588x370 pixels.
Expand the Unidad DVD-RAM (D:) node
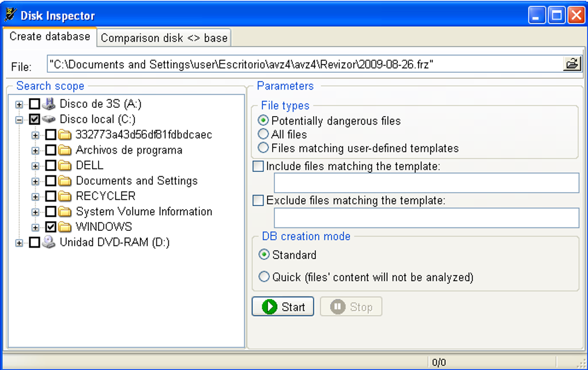pyautogui.click(x=19, y=243)
